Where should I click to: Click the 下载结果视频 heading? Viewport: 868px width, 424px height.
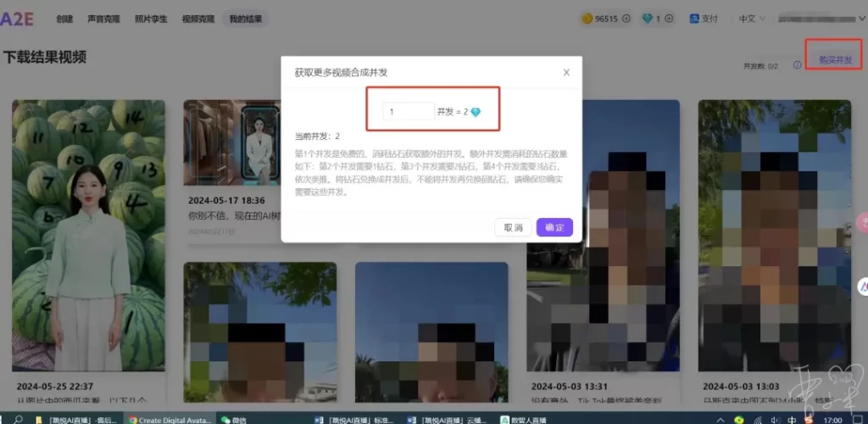point(45,57)
